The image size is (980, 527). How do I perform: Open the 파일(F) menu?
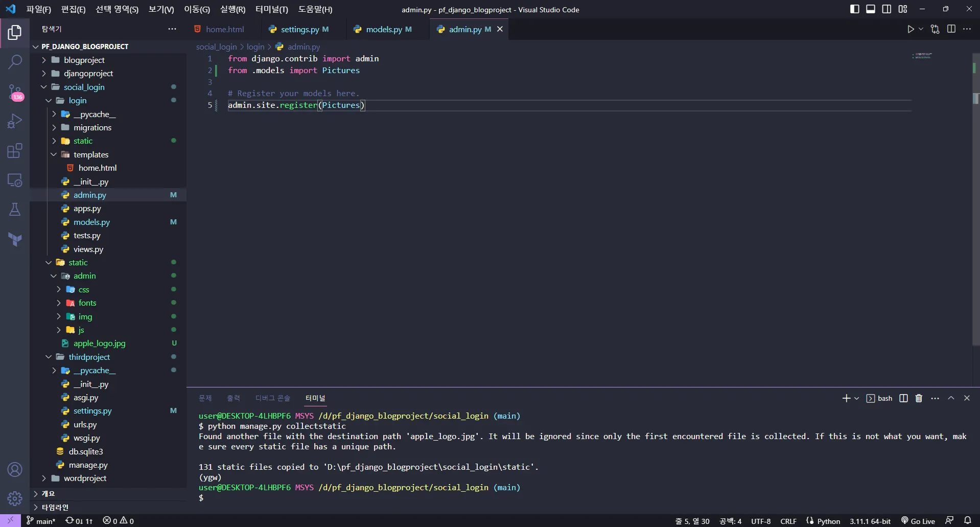[x=39, y=9]
